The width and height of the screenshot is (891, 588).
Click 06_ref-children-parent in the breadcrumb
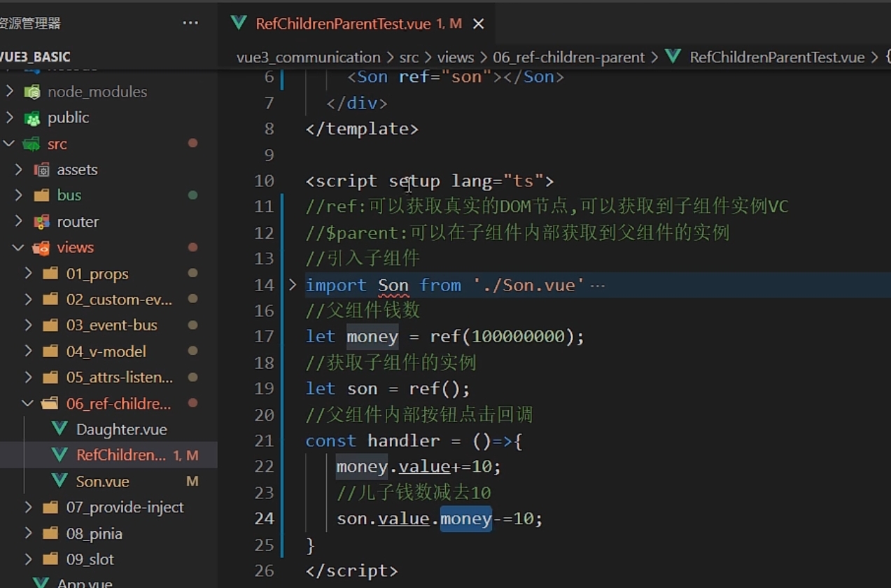click(x=569, y=57)
